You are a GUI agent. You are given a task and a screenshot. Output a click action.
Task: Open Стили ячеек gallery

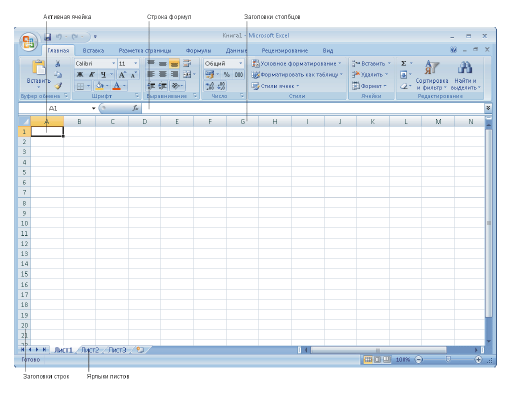pos(275,86)
